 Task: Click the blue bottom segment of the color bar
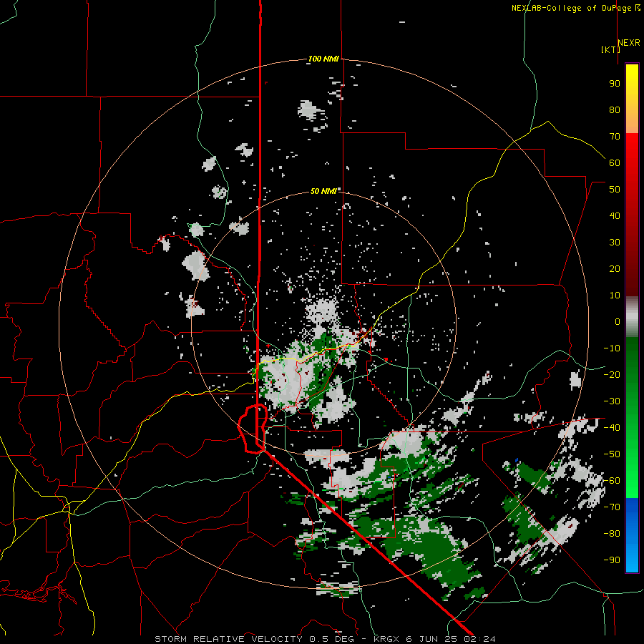pyautogui.click(x=632, y=535)
